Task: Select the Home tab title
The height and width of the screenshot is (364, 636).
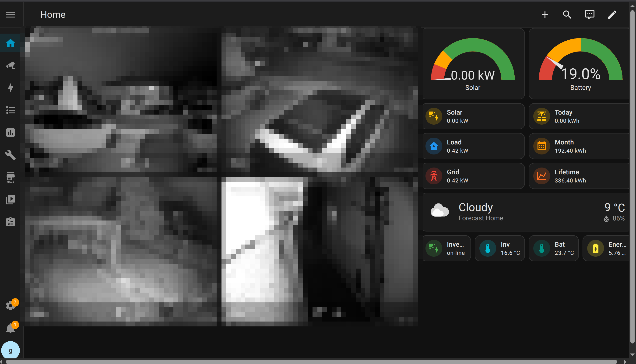Action: 53,14
